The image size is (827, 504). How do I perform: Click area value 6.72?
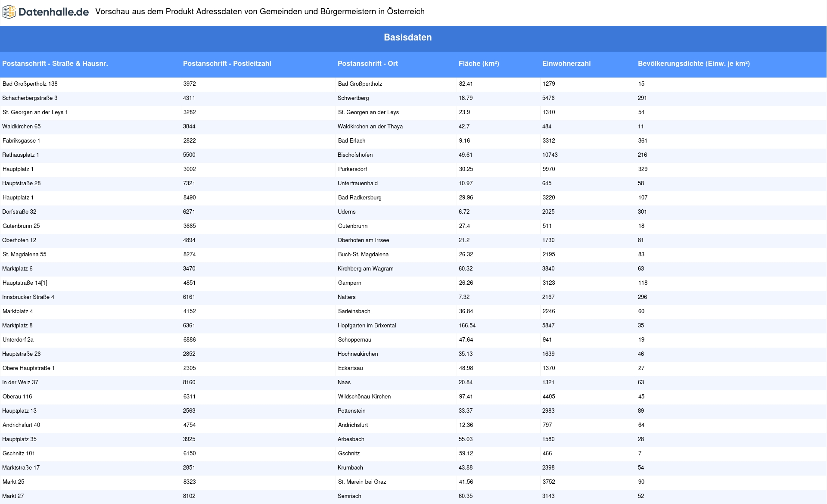coord(464,212)
